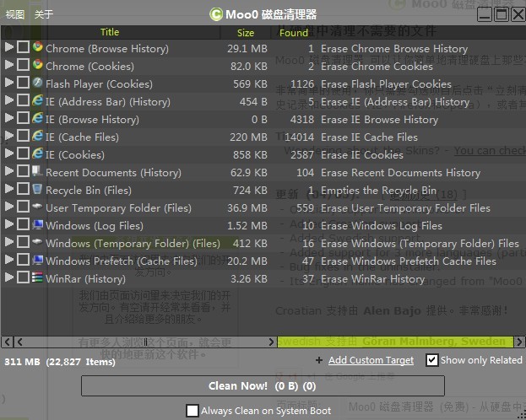The image size is (526, 420).
Task: Click the User Temporary Folder drive icon
Action: pyautogui.click(x=37, y=206)
